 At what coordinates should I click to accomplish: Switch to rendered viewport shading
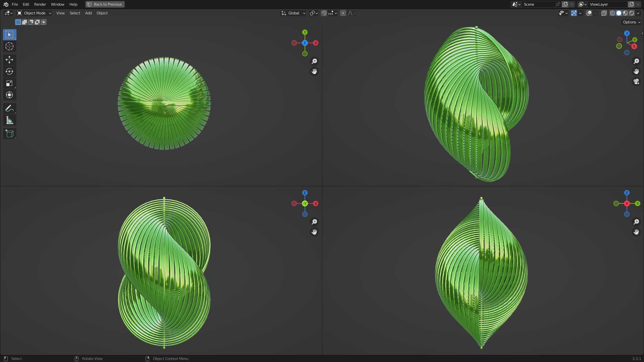[x=632, y=13]
